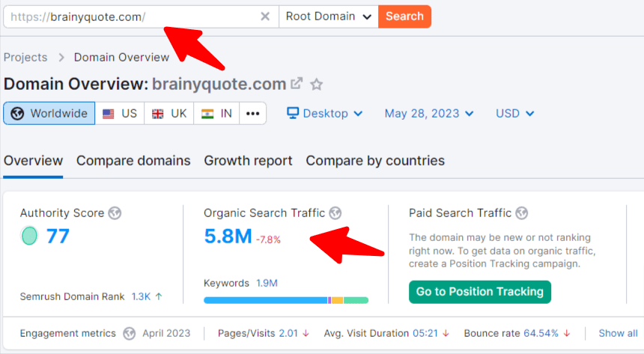This screenshot has width=644, height=354.
Task: Star the domain as favorite
Action: point(317,84)
